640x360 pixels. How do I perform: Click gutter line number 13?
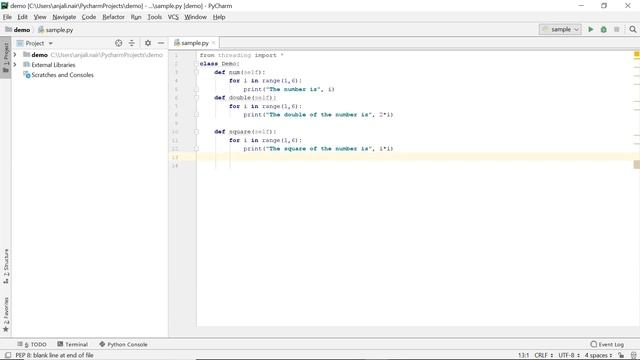(175, 157)
